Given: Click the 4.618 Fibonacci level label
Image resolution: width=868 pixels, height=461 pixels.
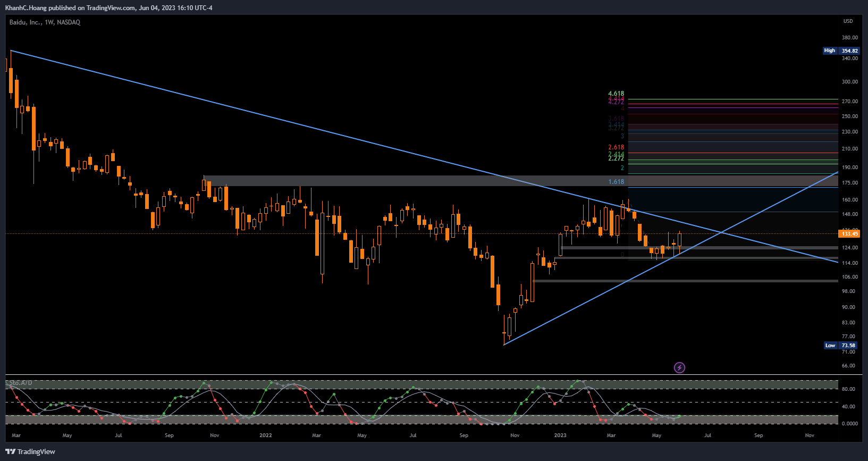Looking at the screenshot, I should (616, 94).
